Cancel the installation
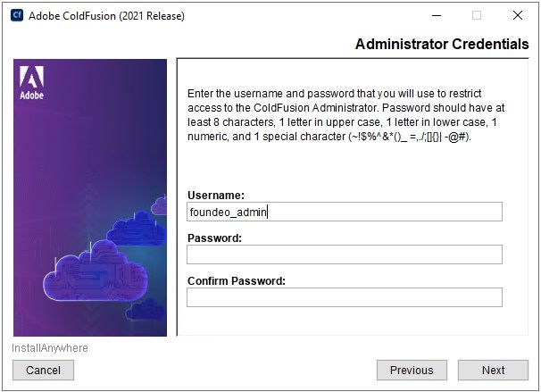541x392 pixels. 43,371
